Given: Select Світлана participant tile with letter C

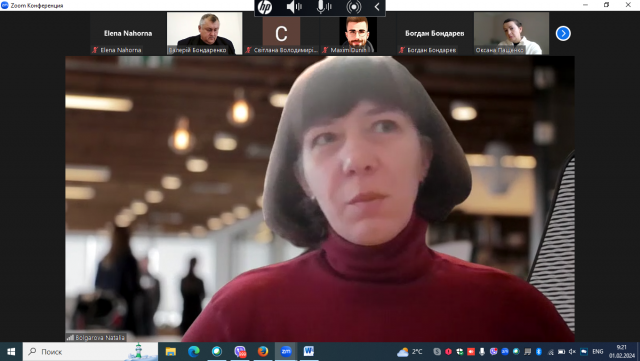Looking at the screenshot, I should (281, 33).
